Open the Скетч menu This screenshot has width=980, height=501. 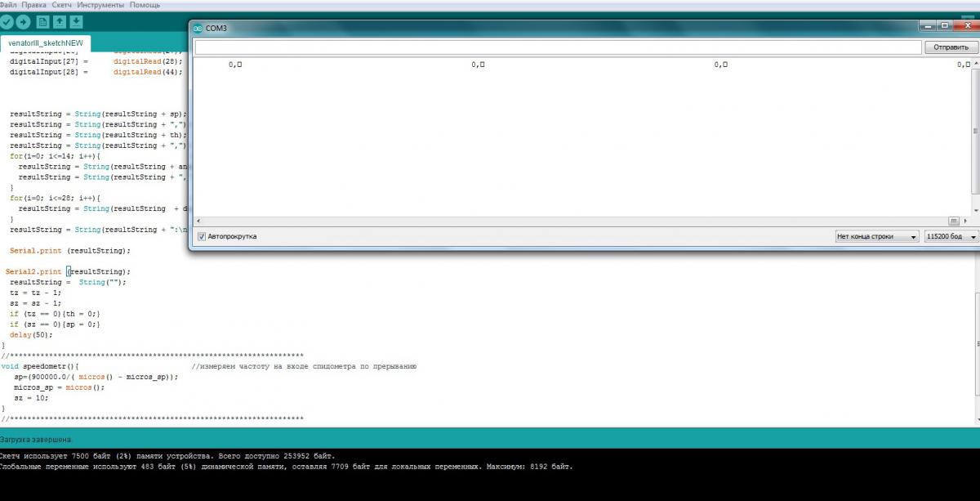click(62, 5)
